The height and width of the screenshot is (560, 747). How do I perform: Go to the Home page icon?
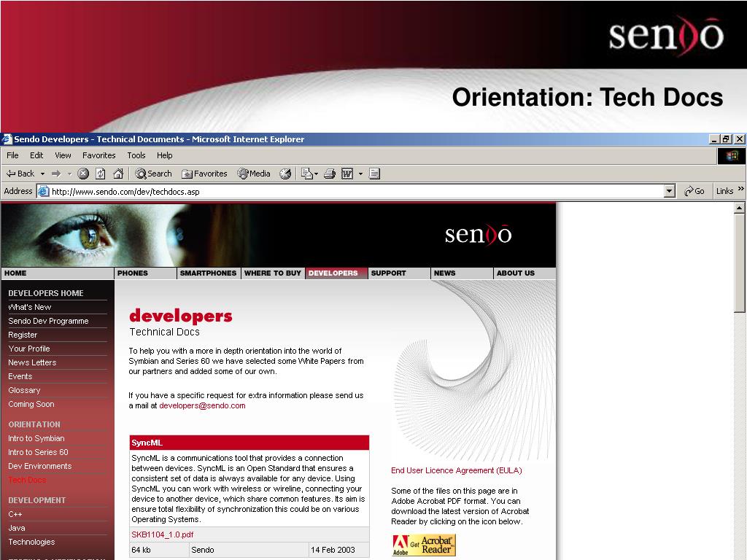(117, 174)
